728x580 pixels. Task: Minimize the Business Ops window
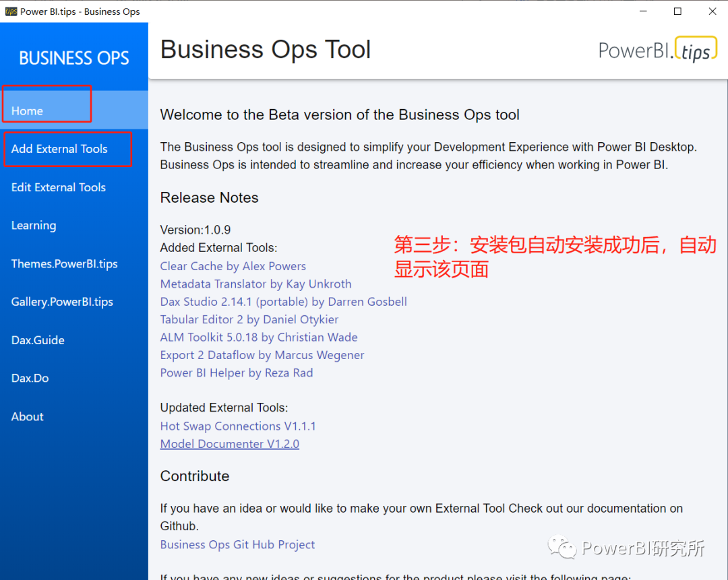643,11
